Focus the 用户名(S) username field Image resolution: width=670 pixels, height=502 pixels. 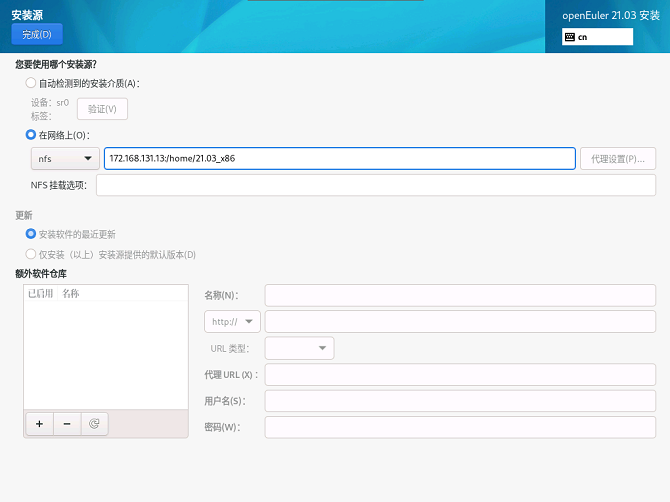tap(460, 400)
